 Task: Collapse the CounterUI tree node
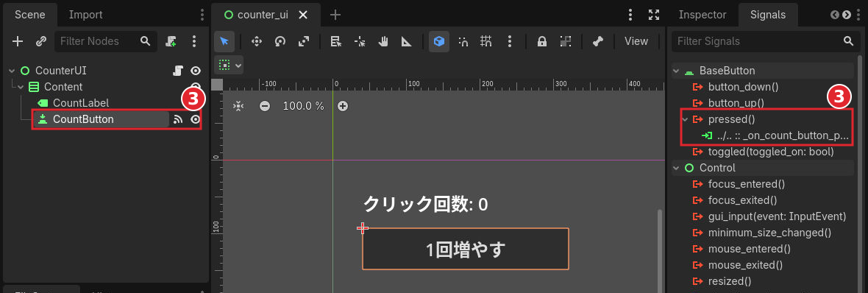tap(13, 71)
